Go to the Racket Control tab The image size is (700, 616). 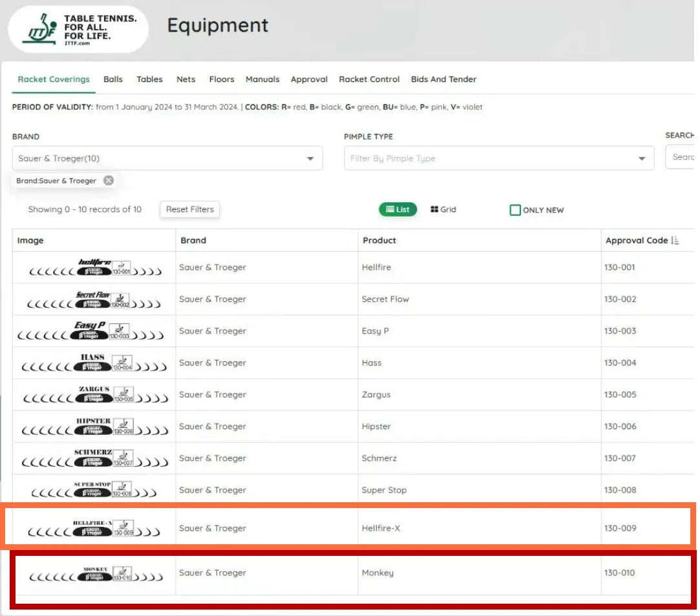coord(369,80)
